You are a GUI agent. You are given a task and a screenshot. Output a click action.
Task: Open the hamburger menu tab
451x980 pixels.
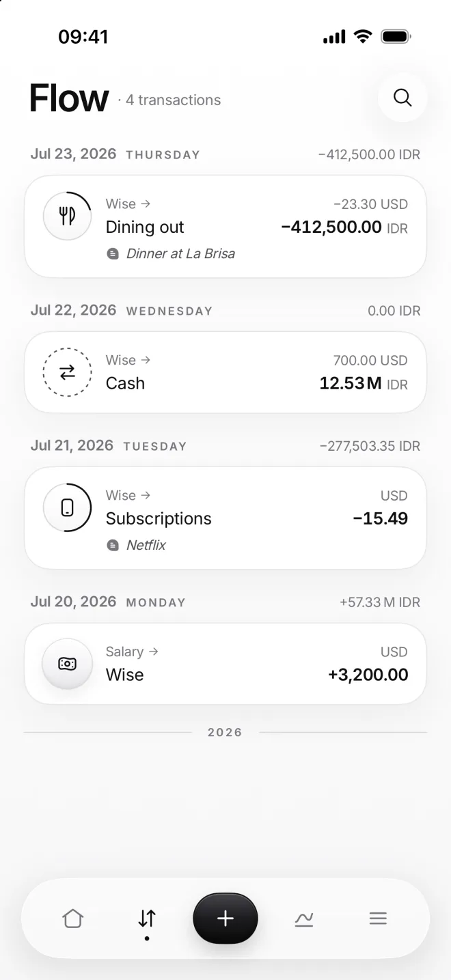378,919
